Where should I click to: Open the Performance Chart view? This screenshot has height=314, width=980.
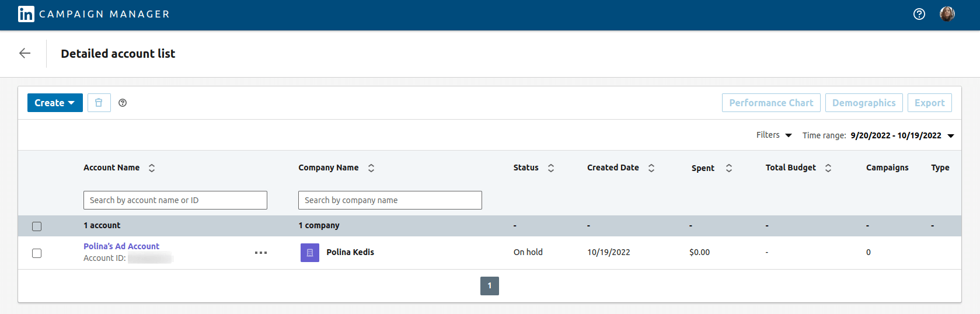770,103
